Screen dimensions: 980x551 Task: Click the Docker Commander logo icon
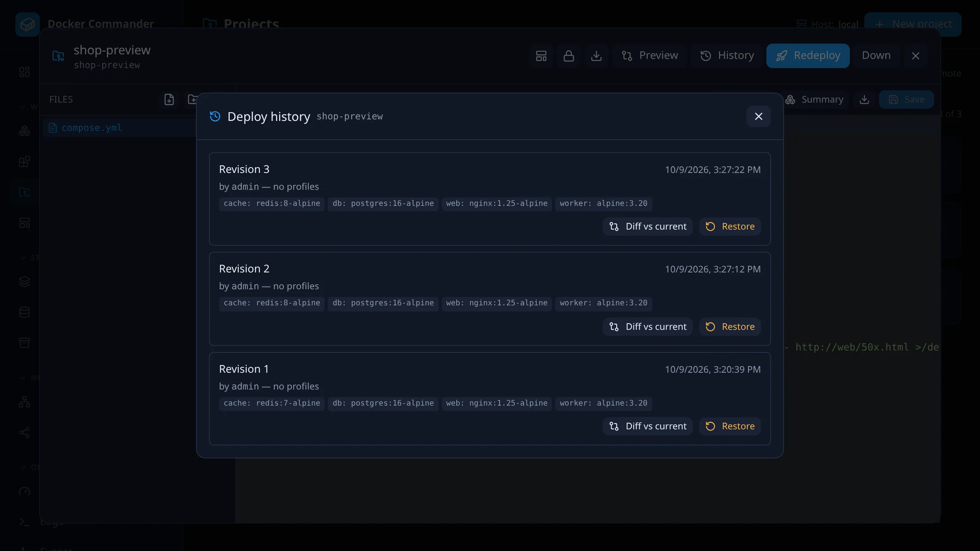[28, 24]
